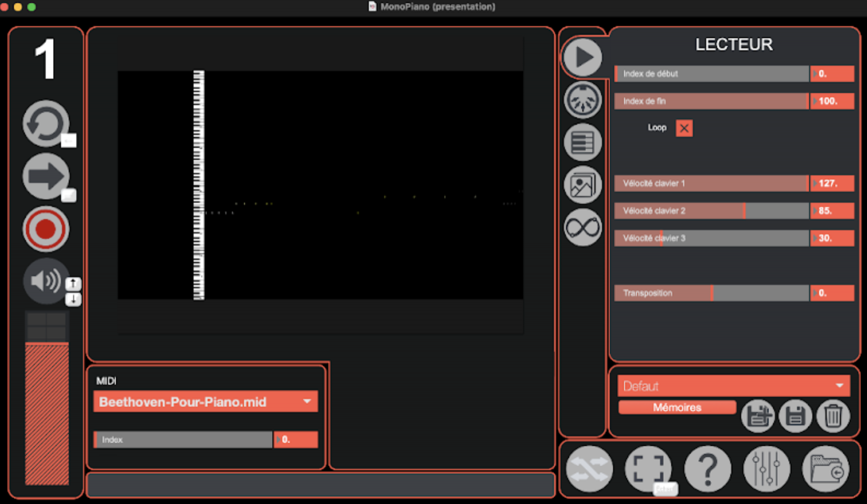Image resolution: width=867 pixels, height=504 pixels.
Task: Click the volume up arrow toggle
Action: [x=73, y=284]
